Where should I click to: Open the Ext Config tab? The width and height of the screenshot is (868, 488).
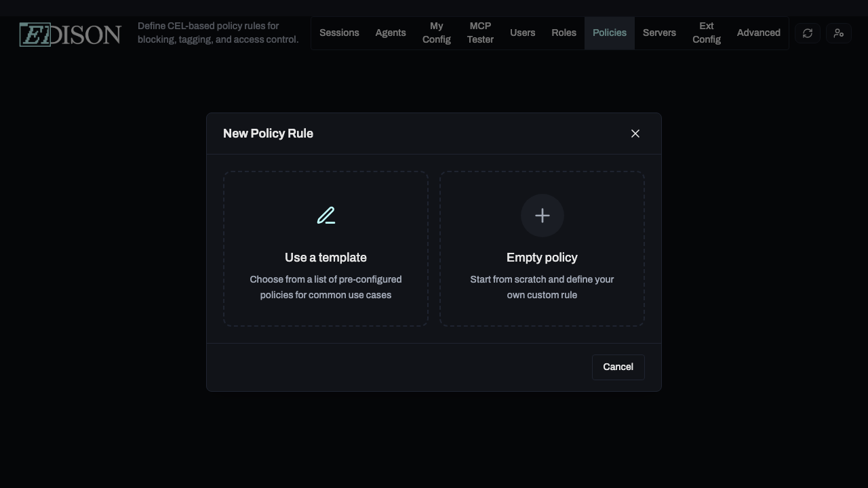tap(706, 33)
